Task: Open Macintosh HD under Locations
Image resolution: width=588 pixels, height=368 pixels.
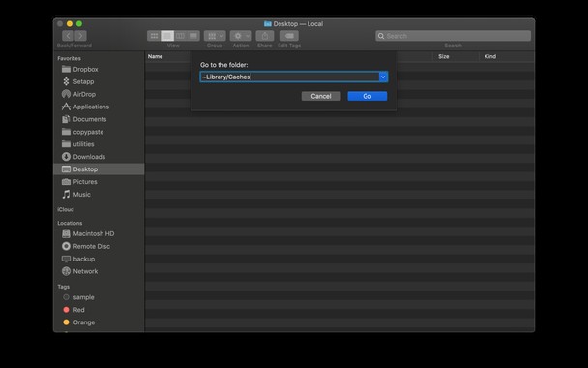Action: [99, 233]
